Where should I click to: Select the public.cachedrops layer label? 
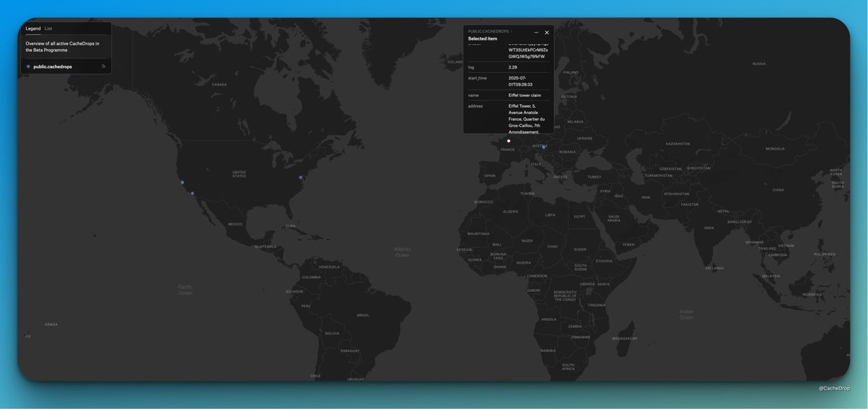tap(53, 66)
